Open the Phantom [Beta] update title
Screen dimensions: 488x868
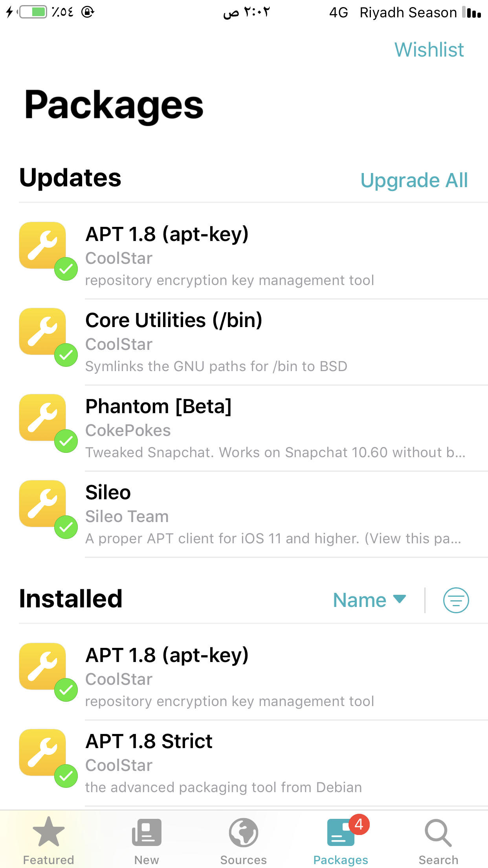158,406
